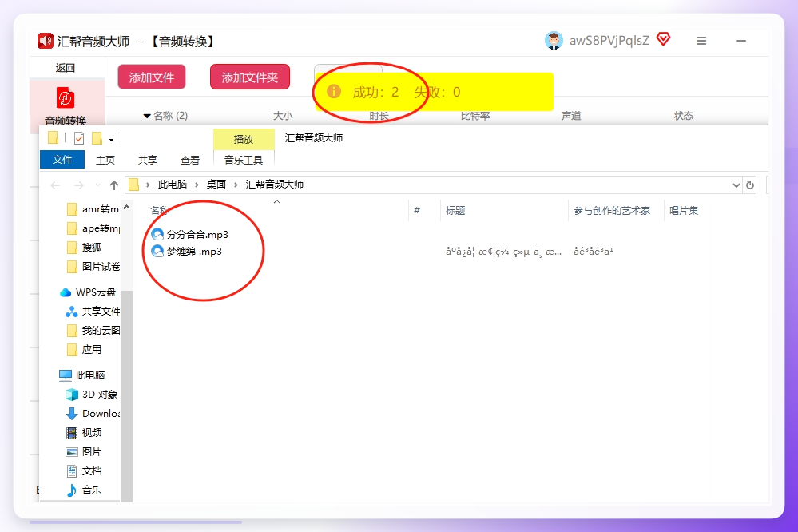Select 3D 对象 in navigation pane
Screen dimensions: 798x532
tap(92, 394)
